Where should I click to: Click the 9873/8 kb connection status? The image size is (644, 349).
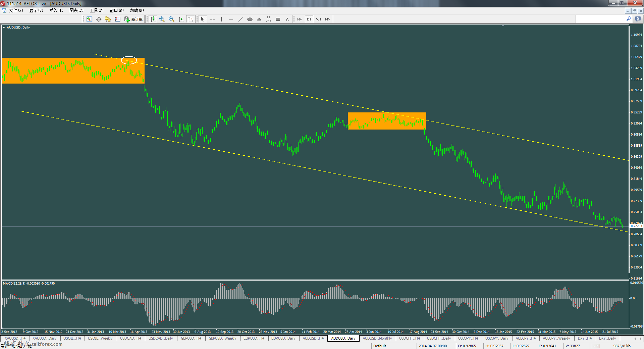pyautogui.click(x=622, y=346)
